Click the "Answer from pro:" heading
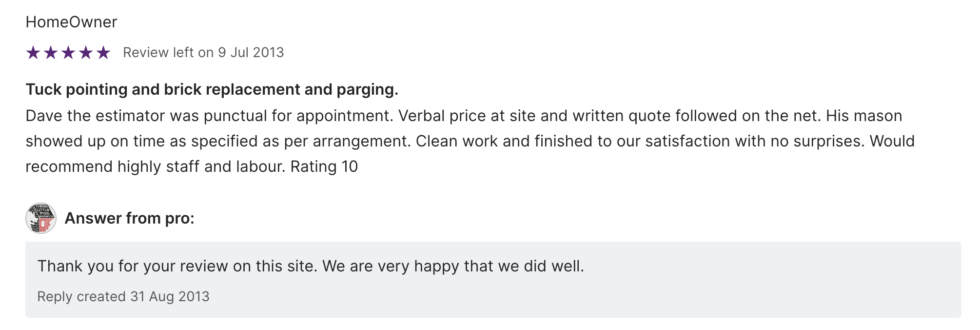 coord(129,218)
